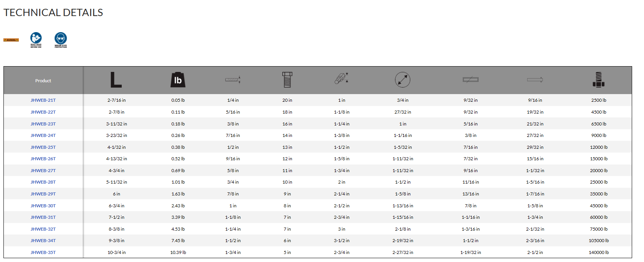The width and height of the screenshot is (644, 262).
Task: Click the threaded bolt header icon
Action: point(287,80)
